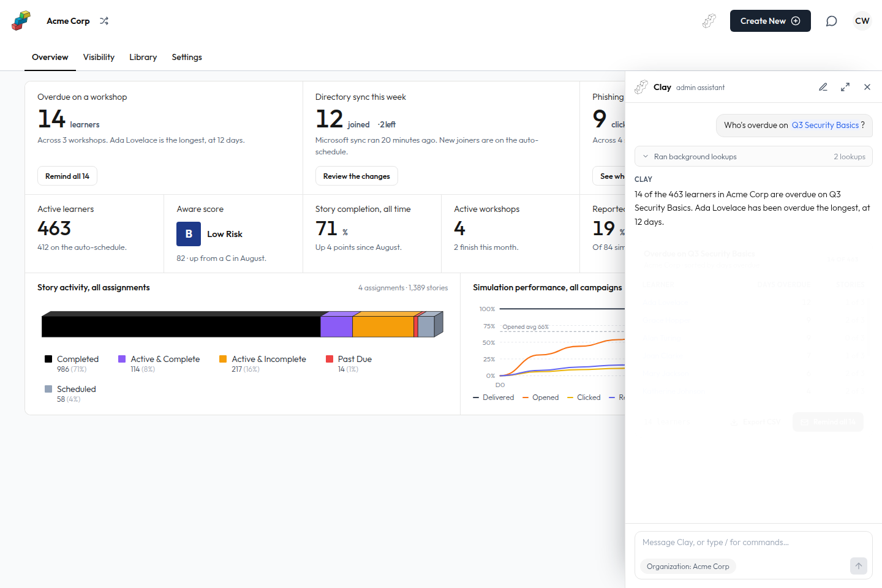Screen dimensions: 882x588
Task: Open the Q3 Security Basics link
Action: coord(825,125)
